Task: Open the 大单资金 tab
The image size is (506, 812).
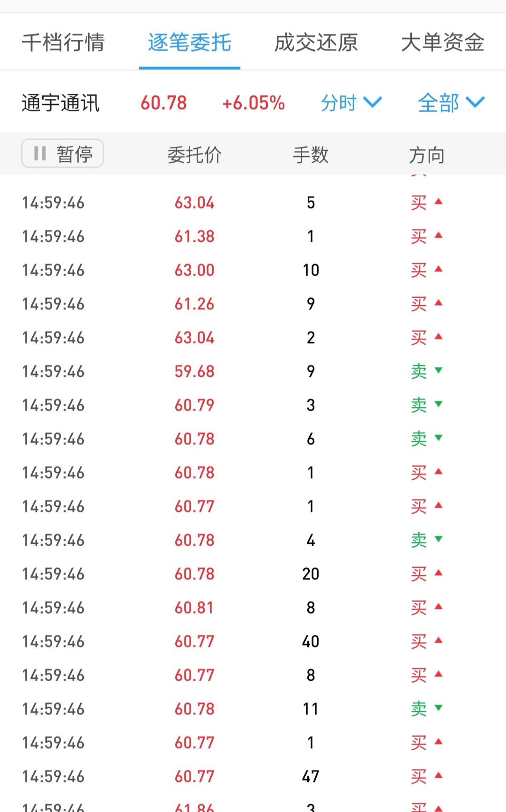Action: click(x=442, y=42)
